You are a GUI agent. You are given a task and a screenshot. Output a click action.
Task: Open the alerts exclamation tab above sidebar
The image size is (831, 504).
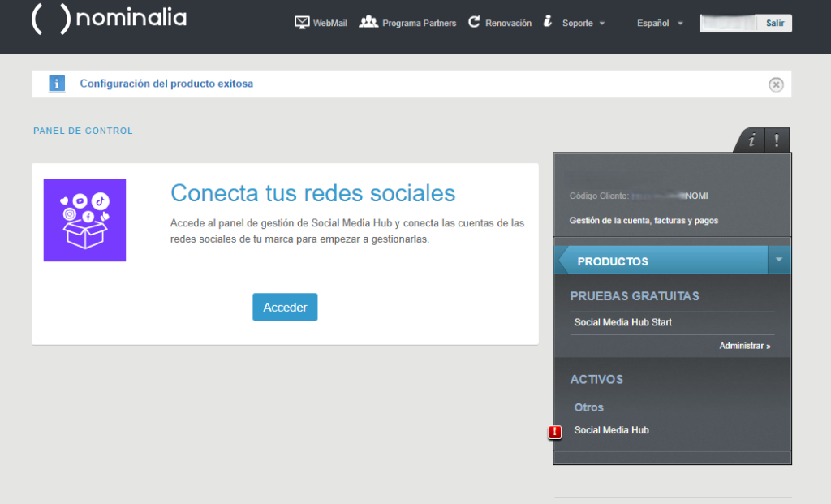click(x=777, y=140)
